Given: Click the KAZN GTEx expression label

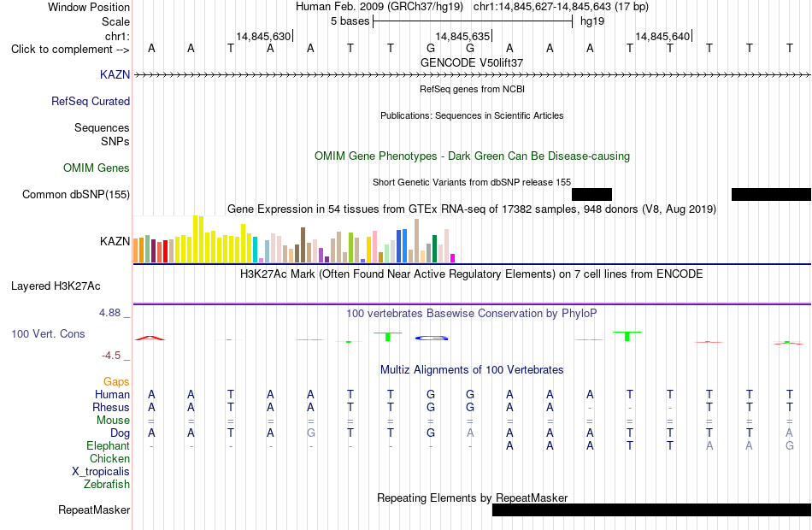Looking at the screenshot, I should pos(115,241).
